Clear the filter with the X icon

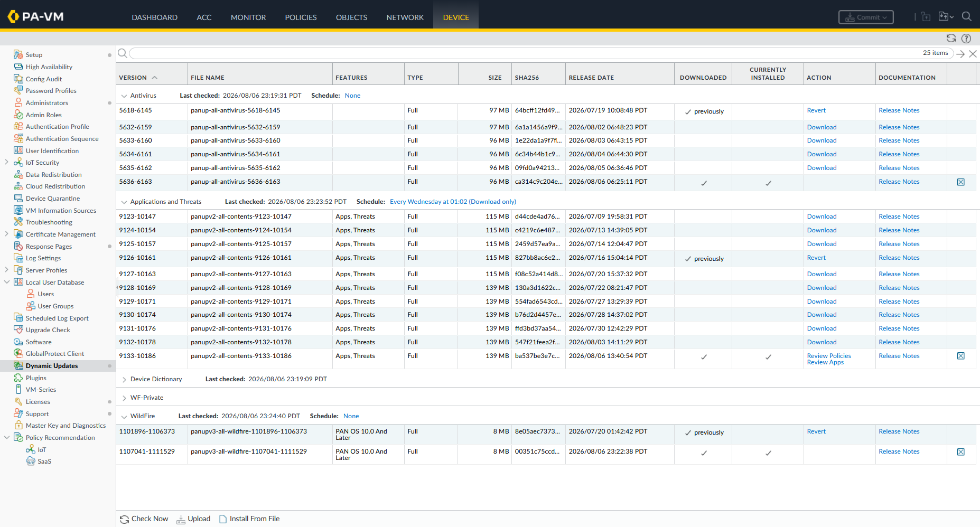click(x=973, y=54)
